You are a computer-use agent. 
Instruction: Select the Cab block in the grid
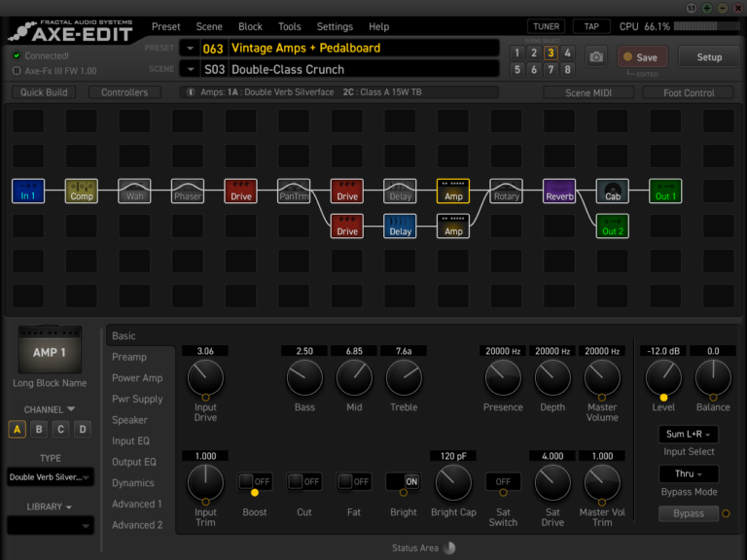[612, 191]
